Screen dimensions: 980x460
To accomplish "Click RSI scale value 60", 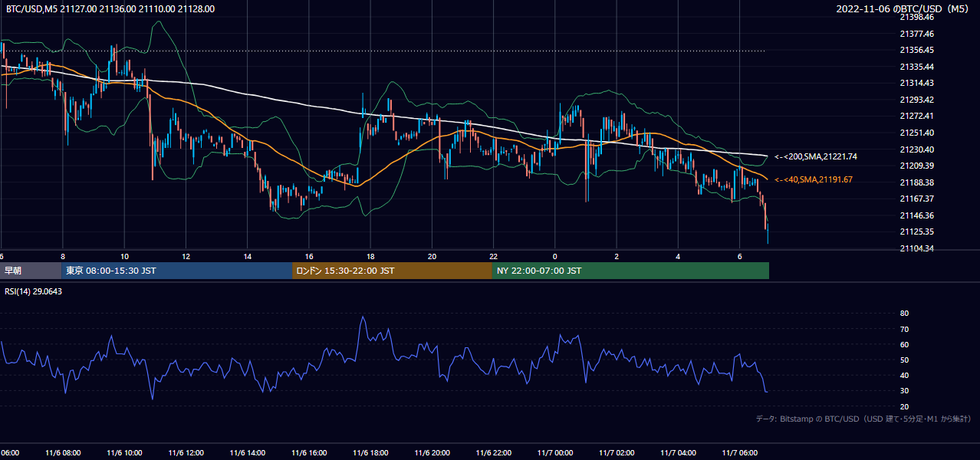I will (904, 344).
